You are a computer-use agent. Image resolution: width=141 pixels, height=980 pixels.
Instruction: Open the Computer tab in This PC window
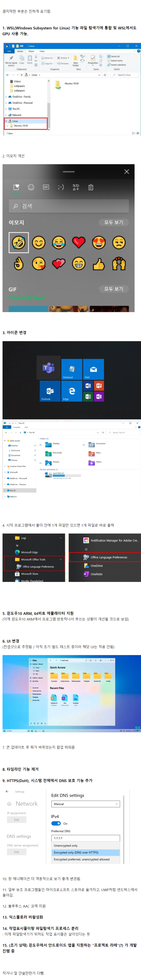pos(17,427)
